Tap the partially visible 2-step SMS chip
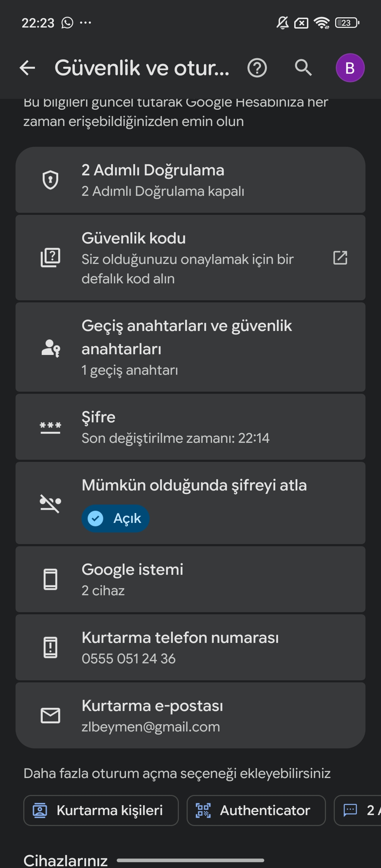This screenshot has height=868, width=381. (358, 810)
